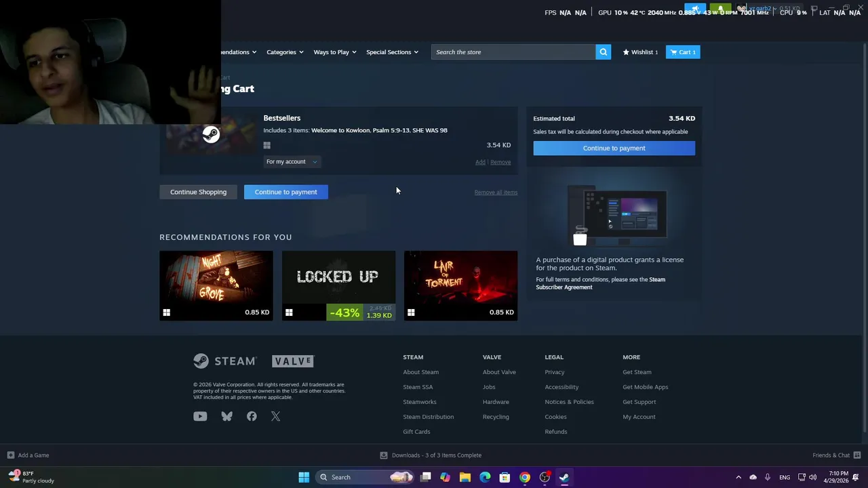Open the Recycling footer link
The image size is (868, 488).
click(x=496, y=417)
